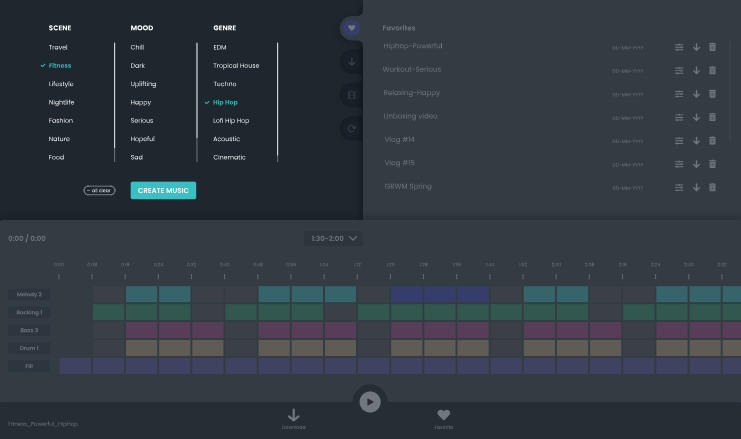Click the all clear button
This screenshot has width=741, height=439.
(100, 190)
